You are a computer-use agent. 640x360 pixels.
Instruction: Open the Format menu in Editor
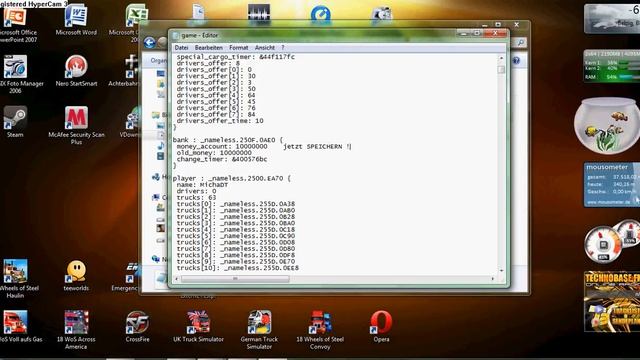coord(238,48)
